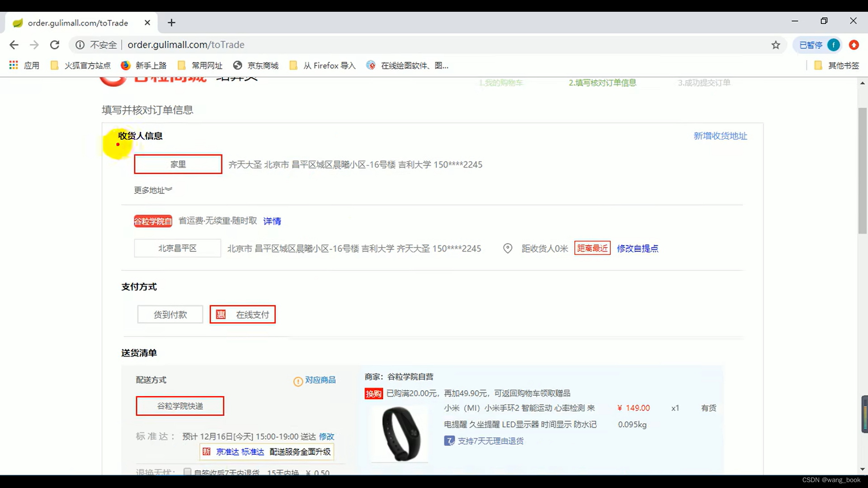Click the 换购 red tag

(x=374, y=394)
